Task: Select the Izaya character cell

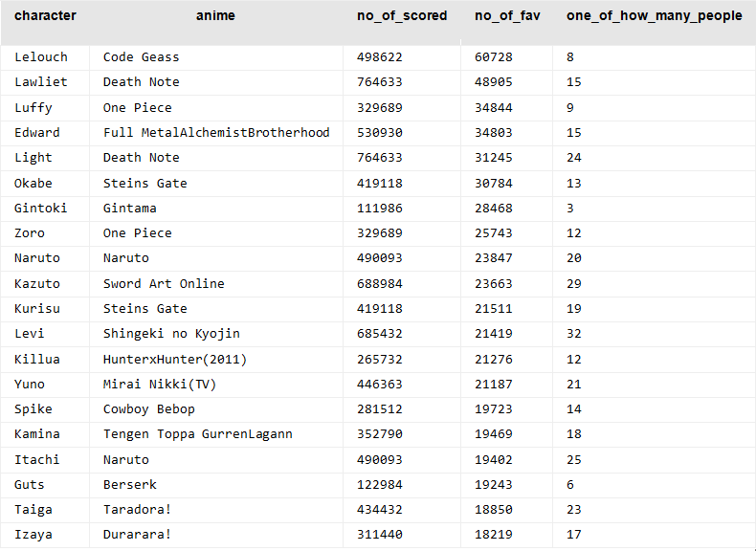Action: [33, 535]
